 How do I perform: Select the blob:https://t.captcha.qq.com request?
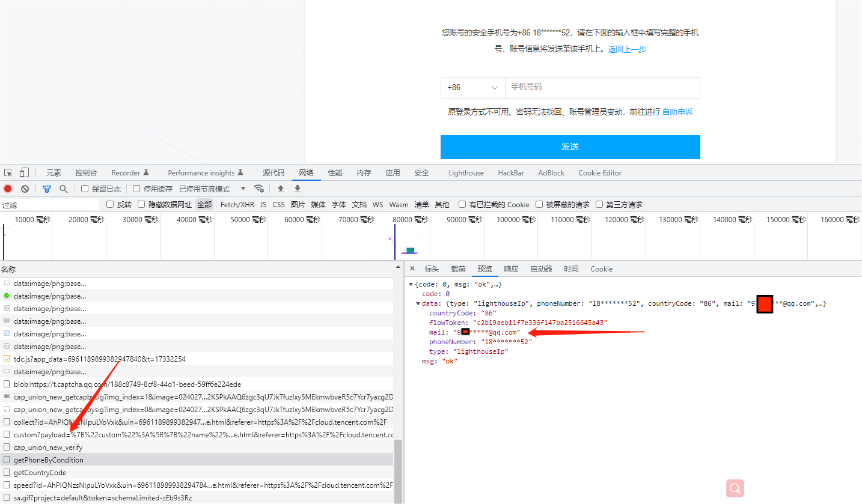coord(197,384)
